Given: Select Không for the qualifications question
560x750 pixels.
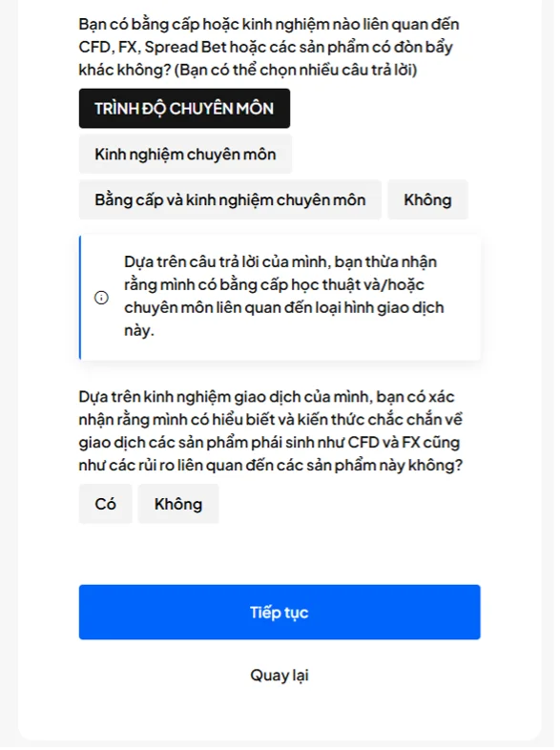Looking at the screenshot, I should click(x=427, y=199).
